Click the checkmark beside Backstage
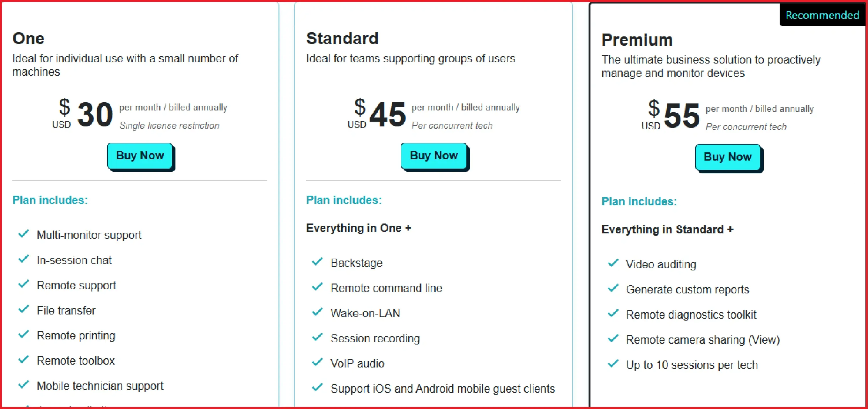The width and height of the screenshot is (868, 409). [317, 262]
